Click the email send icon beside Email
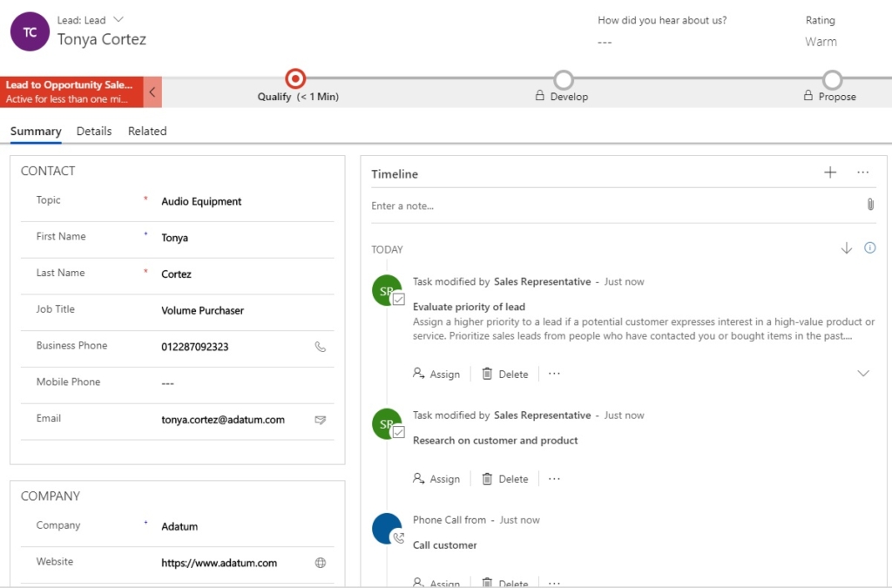 [x=320, y=420]
